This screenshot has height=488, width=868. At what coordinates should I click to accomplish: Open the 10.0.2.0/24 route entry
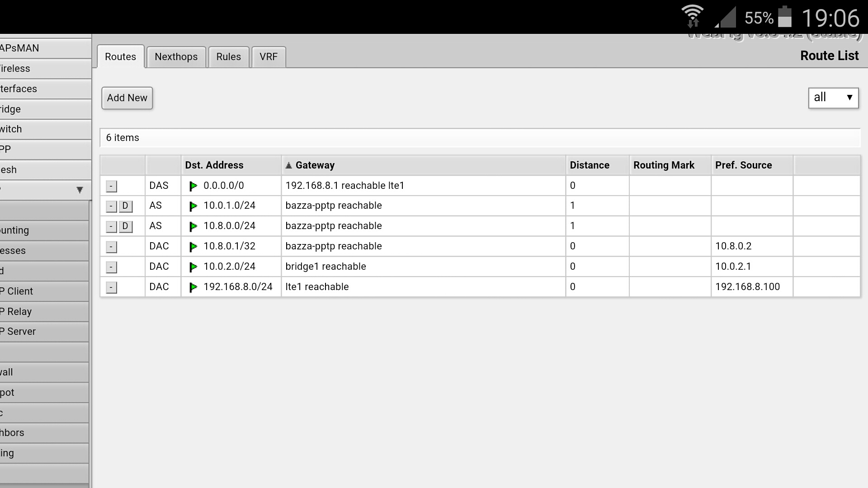tap(229, 267)
